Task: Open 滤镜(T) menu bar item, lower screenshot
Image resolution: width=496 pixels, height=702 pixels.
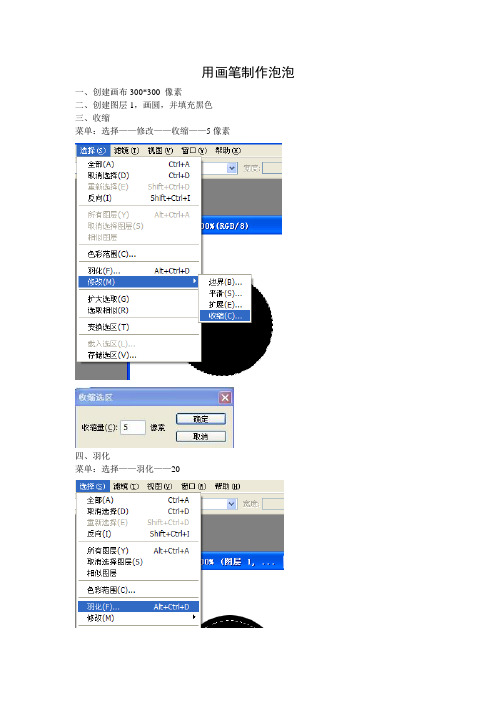Action: click(x=126, y=486)
